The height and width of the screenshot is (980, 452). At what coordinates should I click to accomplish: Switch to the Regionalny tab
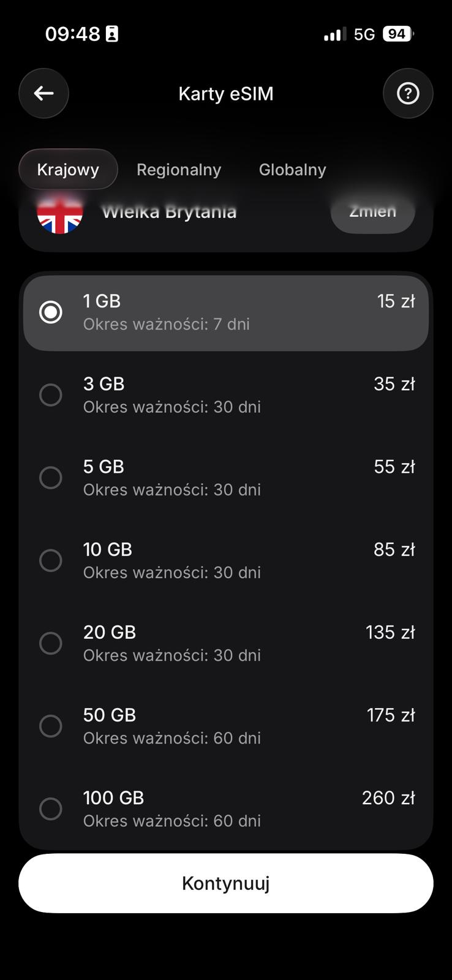[x=179, y=170]
